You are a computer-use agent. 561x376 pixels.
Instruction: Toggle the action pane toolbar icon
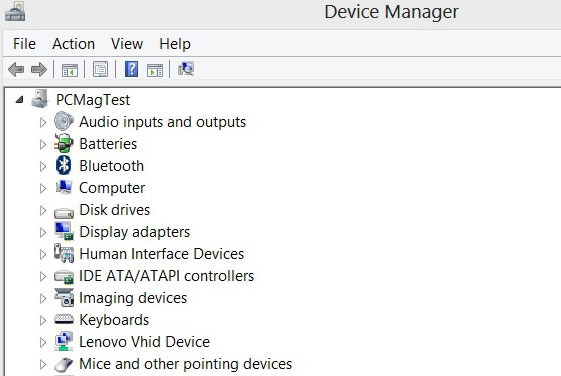tap(155, 69)
